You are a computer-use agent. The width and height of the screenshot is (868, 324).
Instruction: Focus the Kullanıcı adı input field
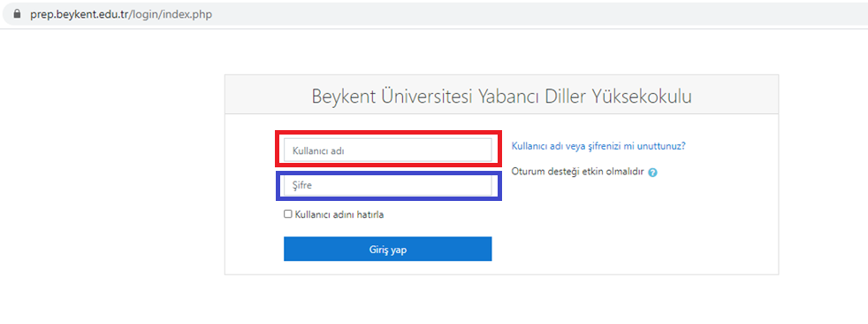[x=387, y=150]
